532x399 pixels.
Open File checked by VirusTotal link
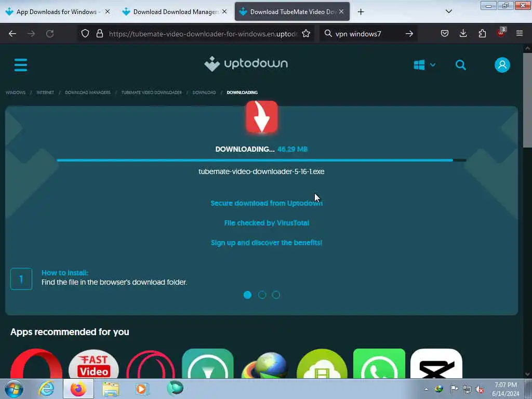point(267,223)
